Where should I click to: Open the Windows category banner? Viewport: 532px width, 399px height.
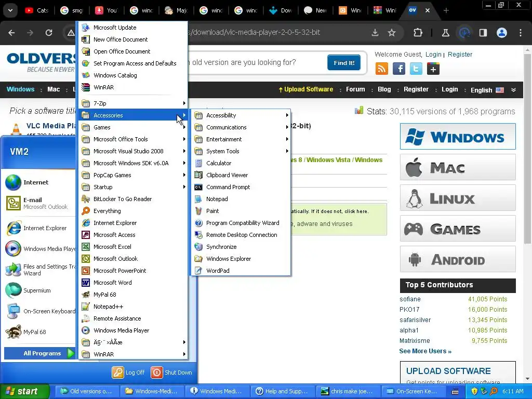tap(458, 137)
